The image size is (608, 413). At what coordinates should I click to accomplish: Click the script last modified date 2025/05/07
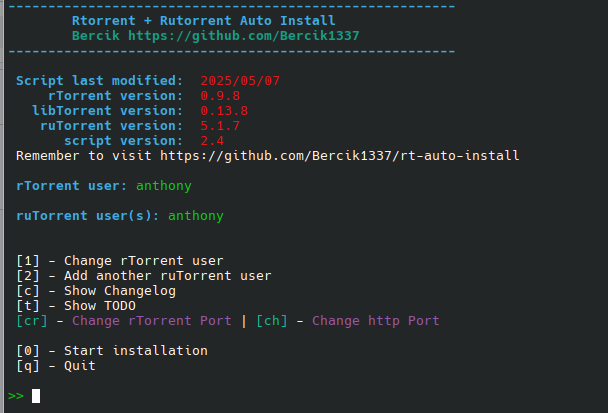point(240,80)
